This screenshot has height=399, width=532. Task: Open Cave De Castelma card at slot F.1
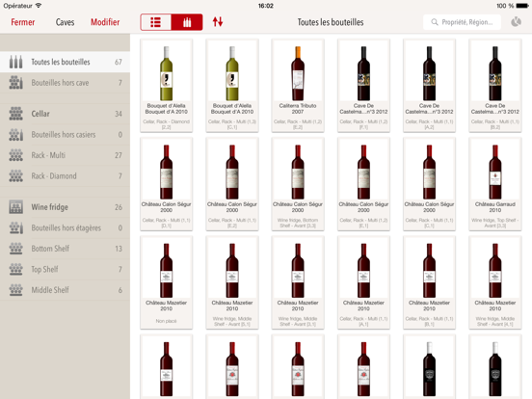click(x=363, y=85)
